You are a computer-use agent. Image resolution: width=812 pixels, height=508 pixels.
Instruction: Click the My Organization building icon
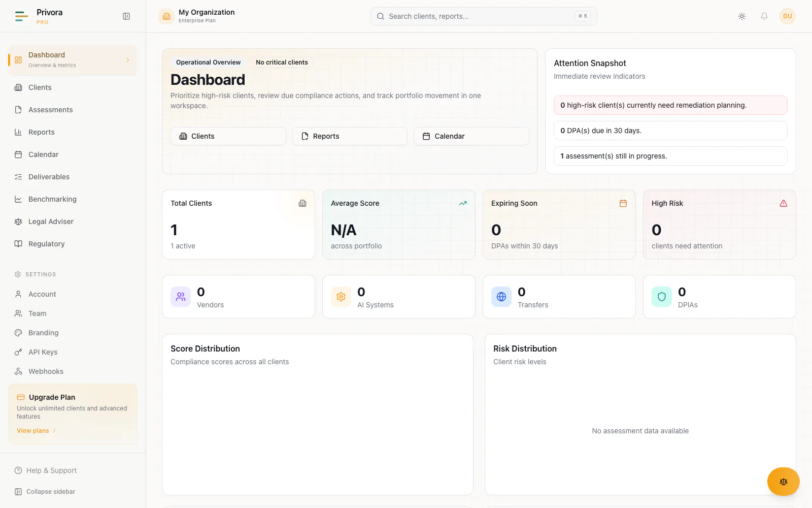166,16
